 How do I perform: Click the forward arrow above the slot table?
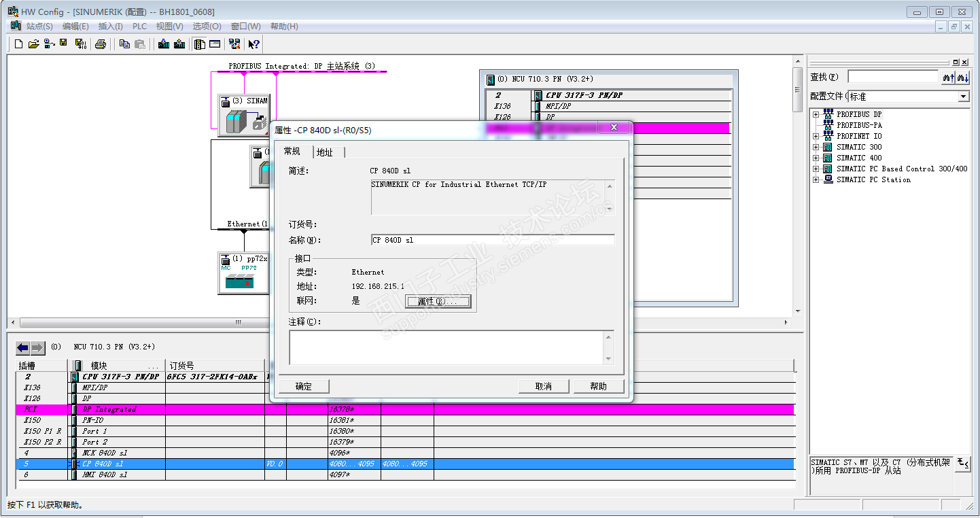point(37,348)
